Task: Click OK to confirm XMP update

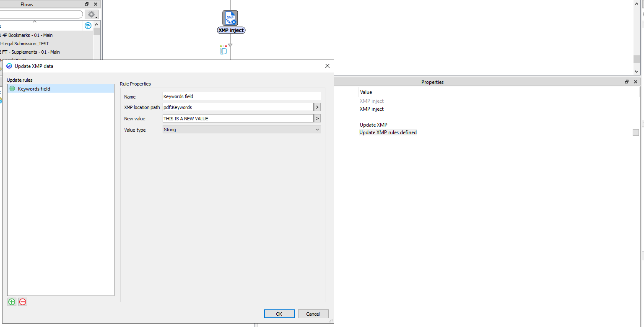Action: coord(279,314)
